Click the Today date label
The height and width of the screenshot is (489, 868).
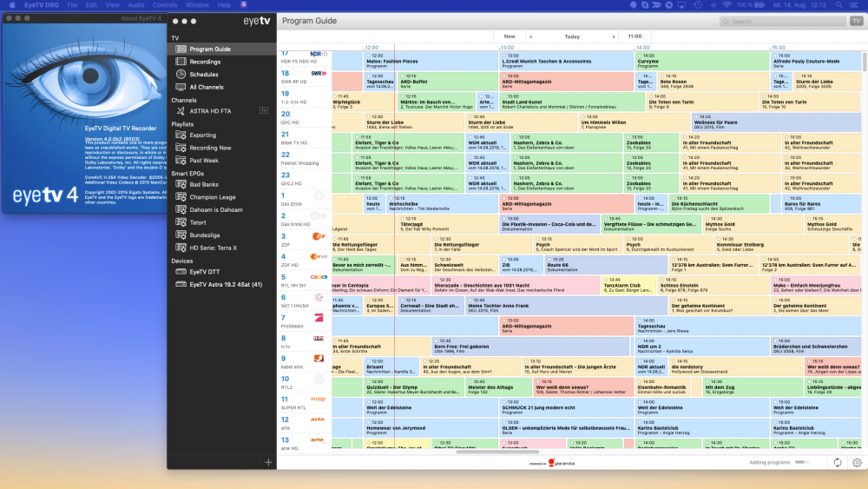[x=572, y=36]
